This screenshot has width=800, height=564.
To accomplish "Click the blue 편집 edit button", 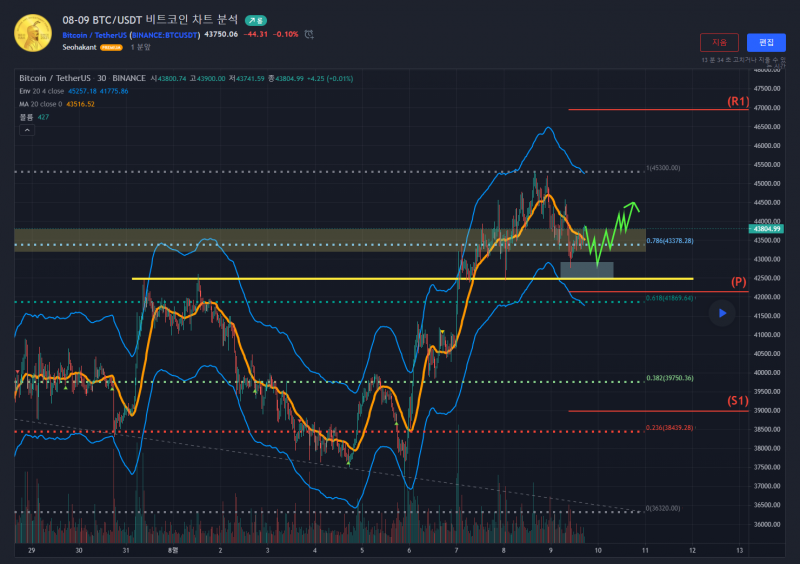I will point(766,42).
